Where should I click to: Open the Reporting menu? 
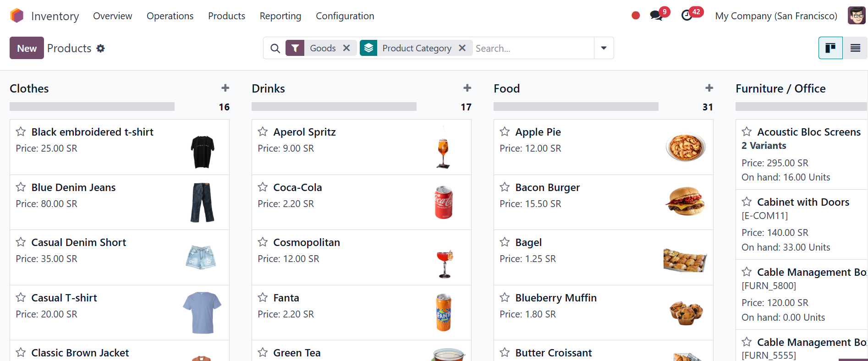click(x=280, y=16)
